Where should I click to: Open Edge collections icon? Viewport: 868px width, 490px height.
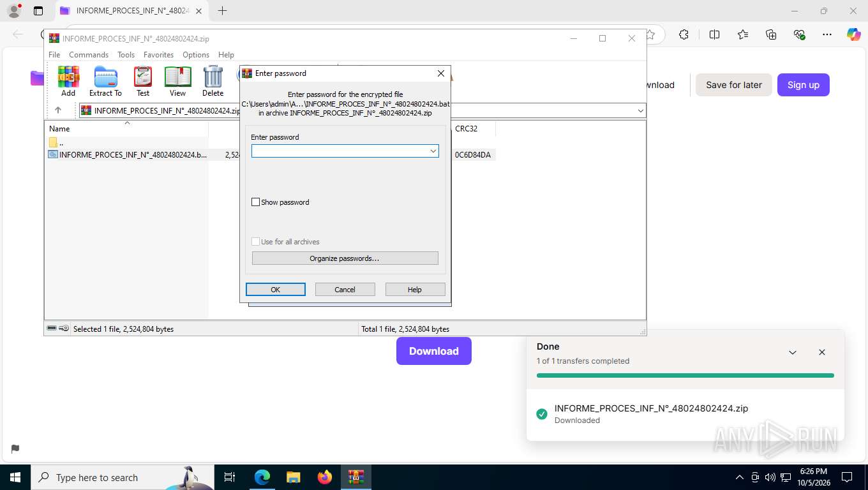coord(771,34)
